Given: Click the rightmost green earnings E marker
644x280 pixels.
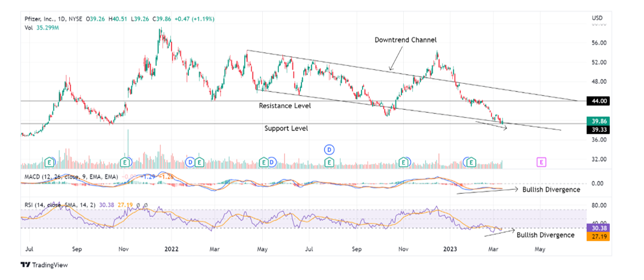Looking at the screenshot, I should tap(472, 163).
